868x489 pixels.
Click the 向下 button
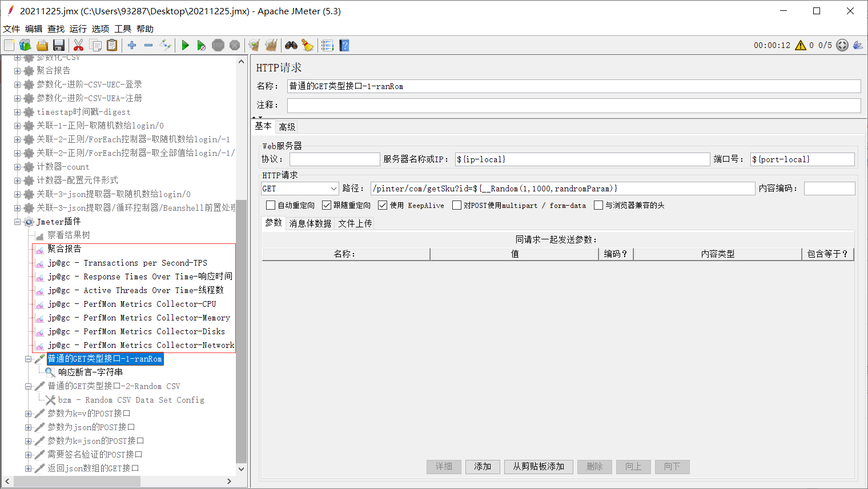point(672,467)
